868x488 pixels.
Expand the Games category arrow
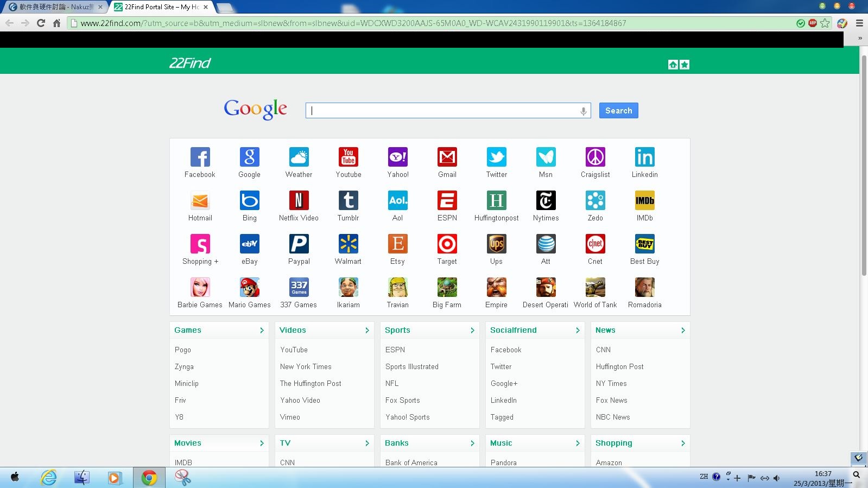coord(262,330)
